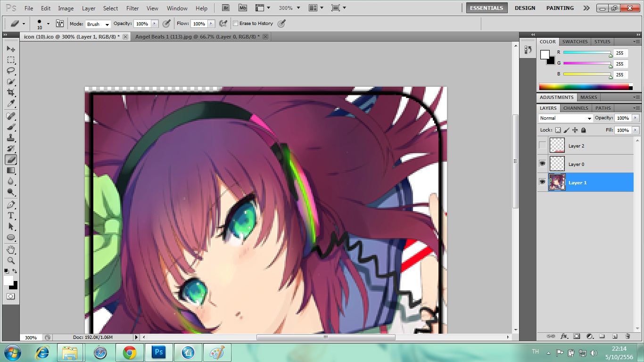Select the Eraser tool in toolbox
This screenshot has height=362, width=644.
click(x=11, y=160)
